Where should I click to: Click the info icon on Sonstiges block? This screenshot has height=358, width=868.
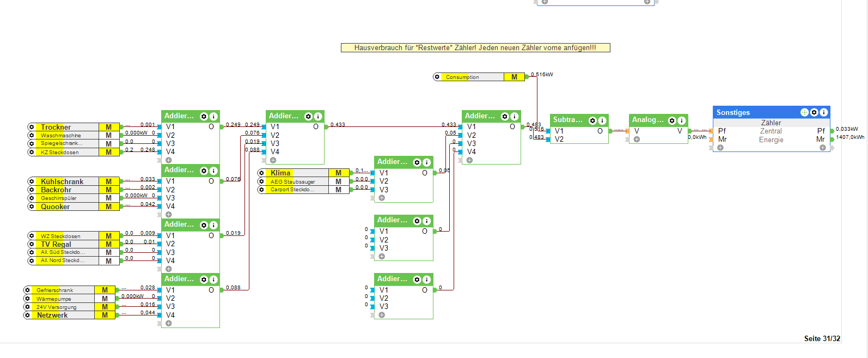[823, 112]
